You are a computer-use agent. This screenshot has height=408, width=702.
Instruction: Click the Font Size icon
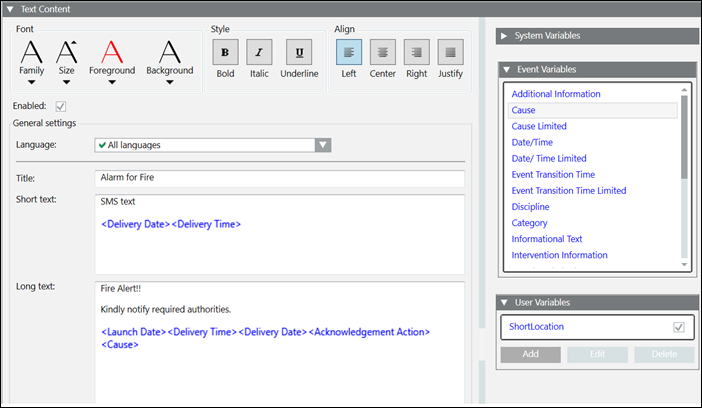click(x=67, y=60)
